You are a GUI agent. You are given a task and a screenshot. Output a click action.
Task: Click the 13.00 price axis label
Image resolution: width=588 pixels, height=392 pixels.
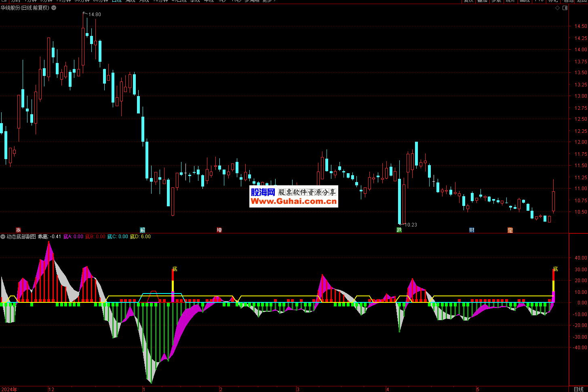(x=581, y=96)
